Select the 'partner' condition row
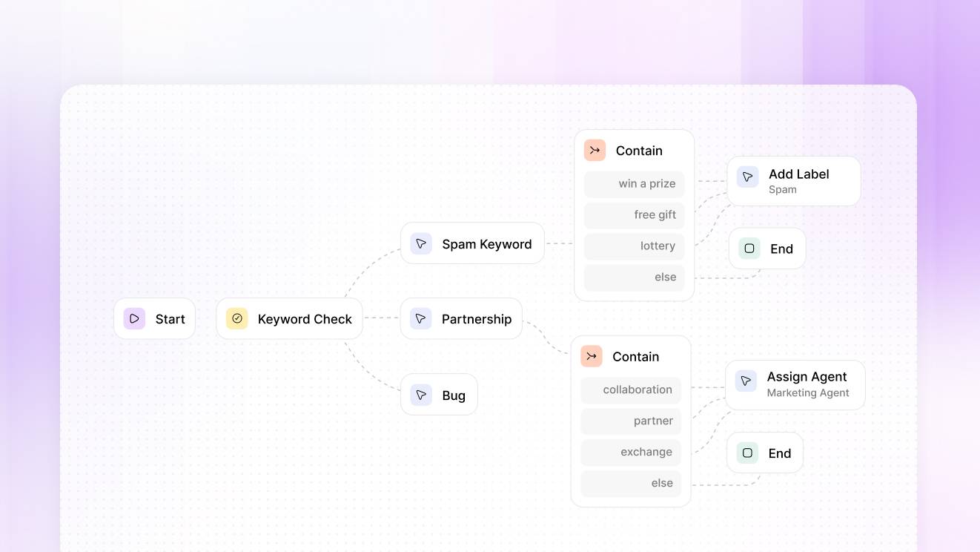 tap(631, 421)
